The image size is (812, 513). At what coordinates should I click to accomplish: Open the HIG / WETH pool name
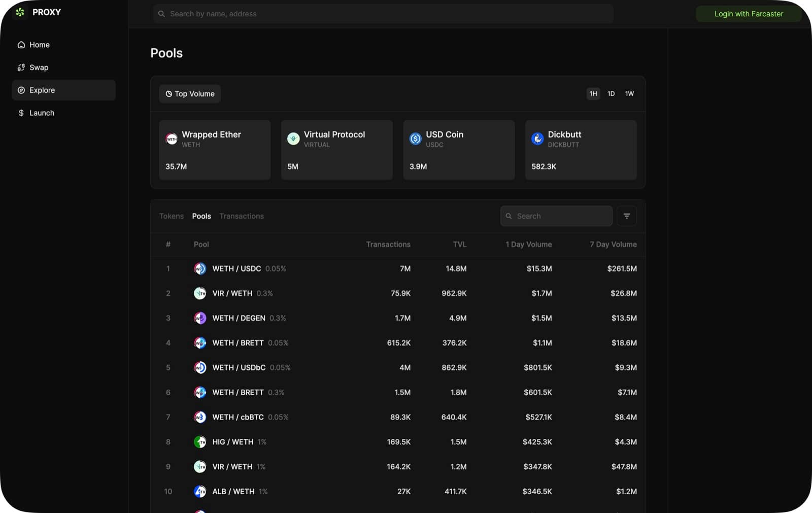(232, 442)
